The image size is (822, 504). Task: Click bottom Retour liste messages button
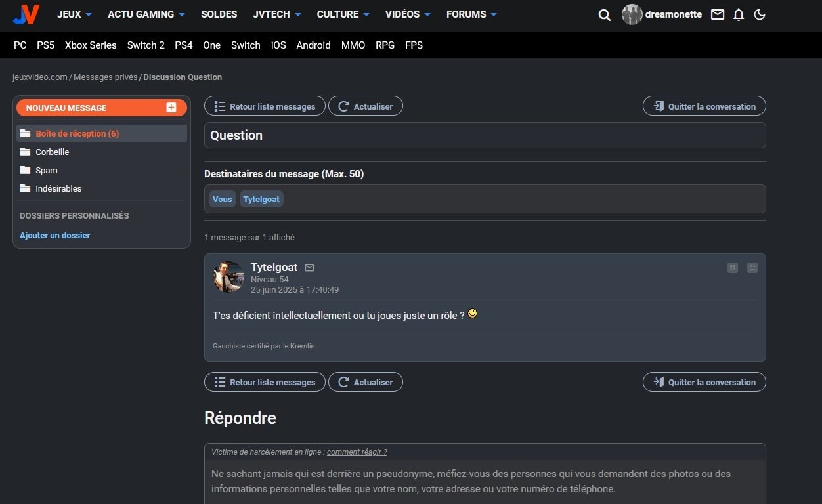click(x=265, y=382)
